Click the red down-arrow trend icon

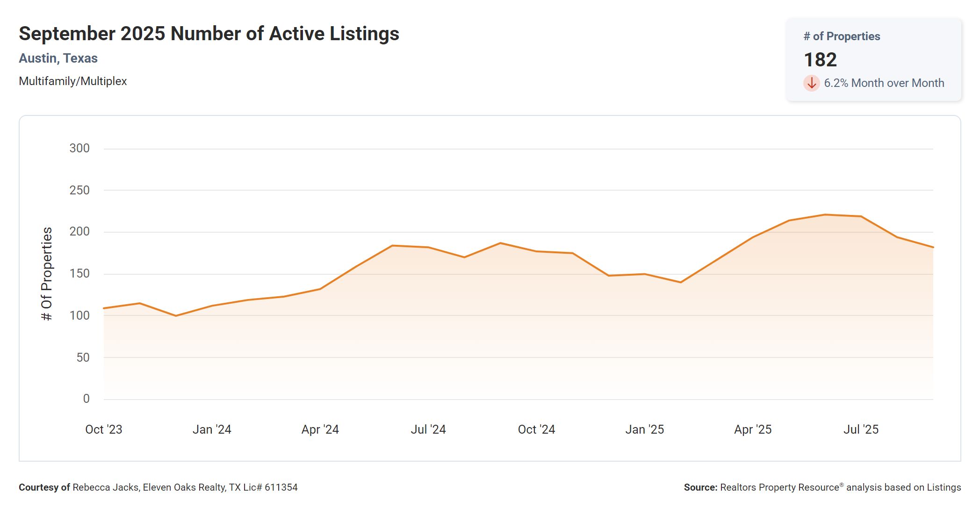812,83
